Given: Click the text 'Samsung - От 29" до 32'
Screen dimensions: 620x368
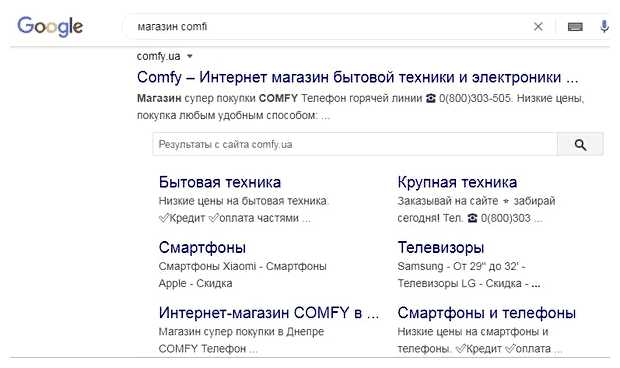Looking at the screenshot, I should pos(458,266).
